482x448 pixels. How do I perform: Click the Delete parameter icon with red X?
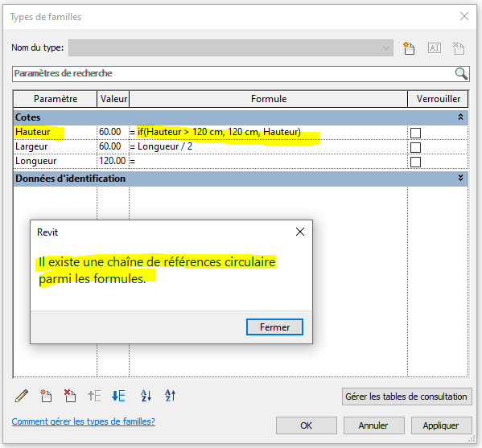coord(70,396)
